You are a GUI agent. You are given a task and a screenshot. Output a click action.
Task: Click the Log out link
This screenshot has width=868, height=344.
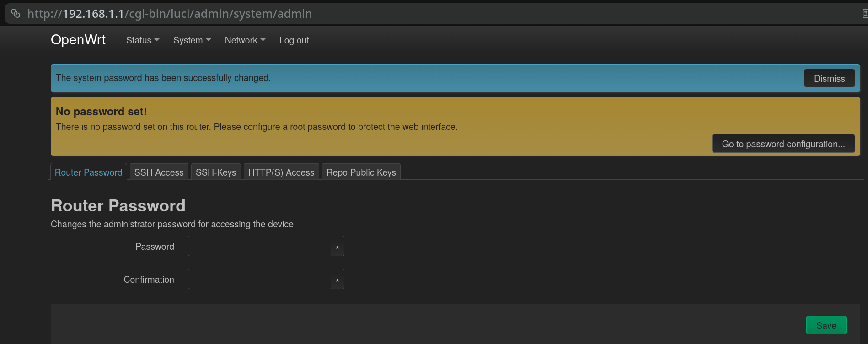point(294,40)
